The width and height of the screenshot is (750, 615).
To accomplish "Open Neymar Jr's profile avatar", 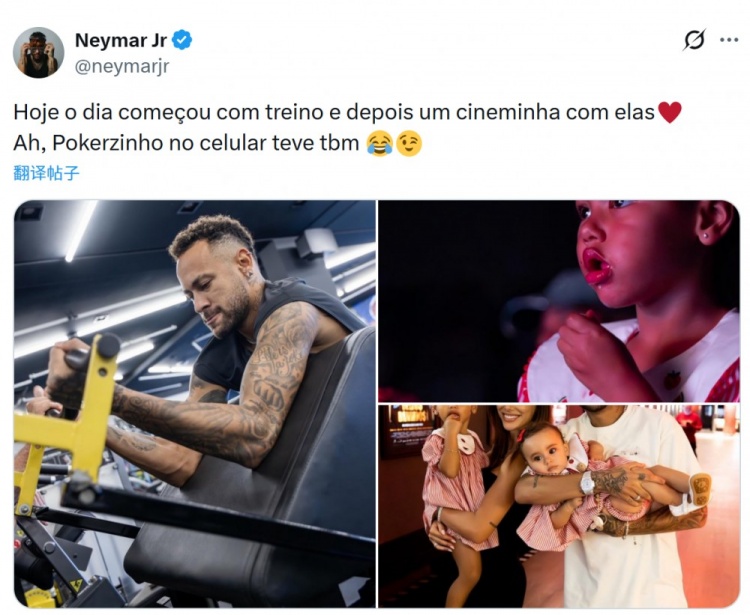I will click(39, 53).
